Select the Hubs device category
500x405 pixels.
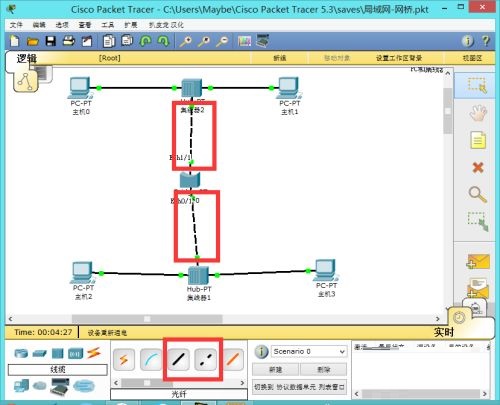pos(57,353)
